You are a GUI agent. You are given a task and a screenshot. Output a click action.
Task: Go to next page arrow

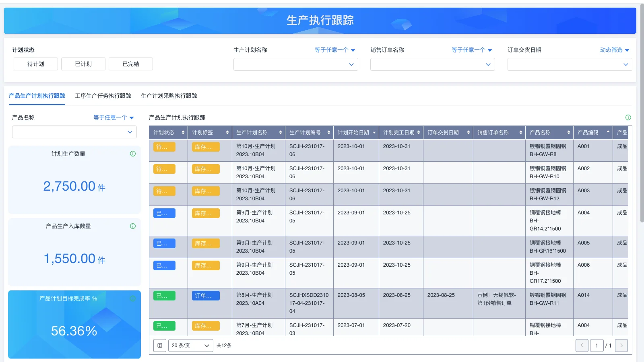click(x=621, y=346)
